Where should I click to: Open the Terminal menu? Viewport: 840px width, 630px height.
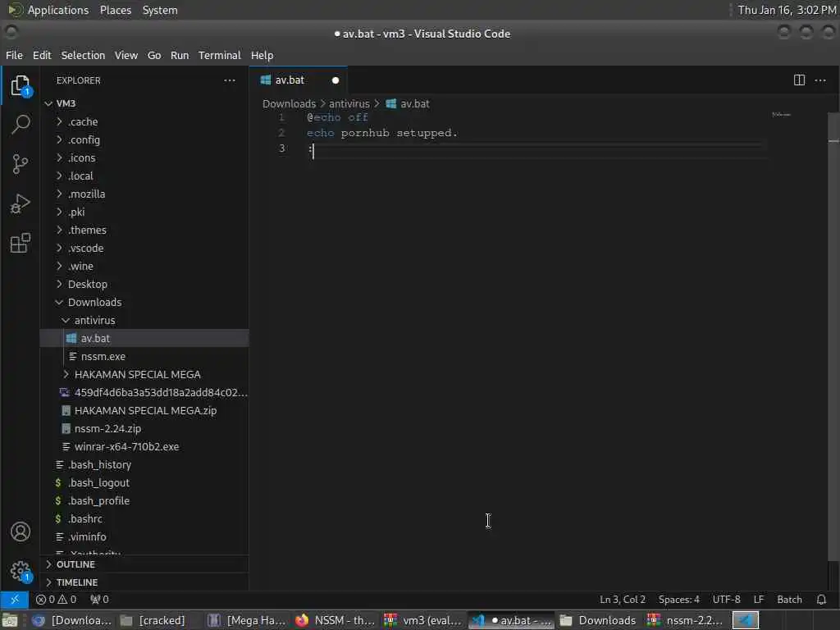(x=220, y=55)
